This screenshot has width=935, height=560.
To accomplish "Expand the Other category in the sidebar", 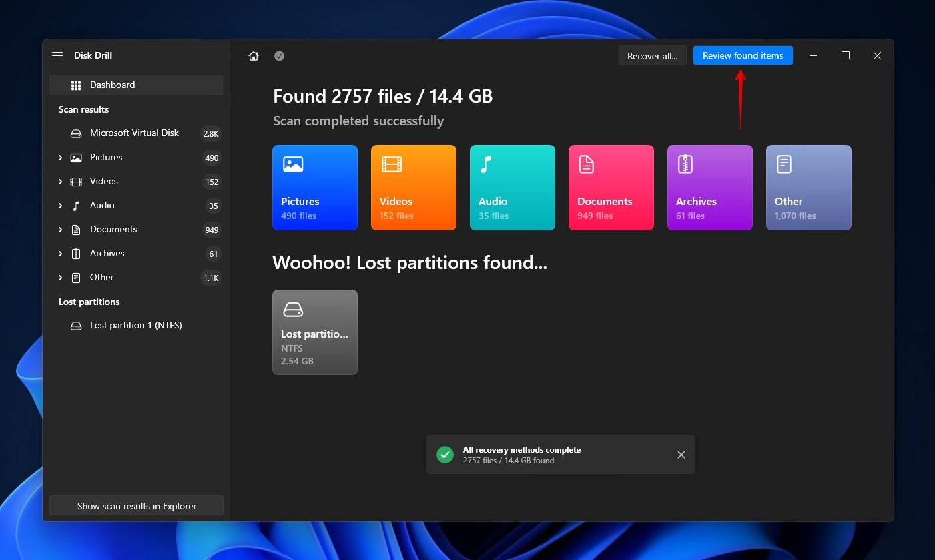I will 60,278.
